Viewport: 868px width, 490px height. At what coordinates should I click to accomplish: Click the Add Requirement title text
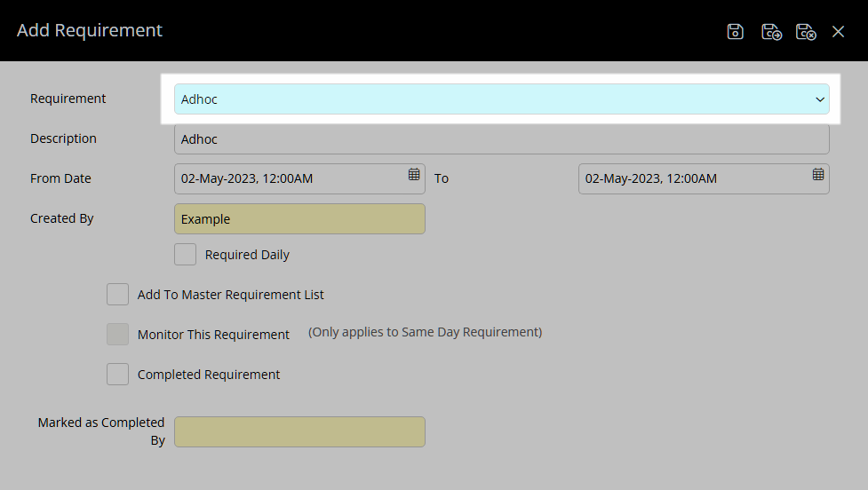click(90, 30)
